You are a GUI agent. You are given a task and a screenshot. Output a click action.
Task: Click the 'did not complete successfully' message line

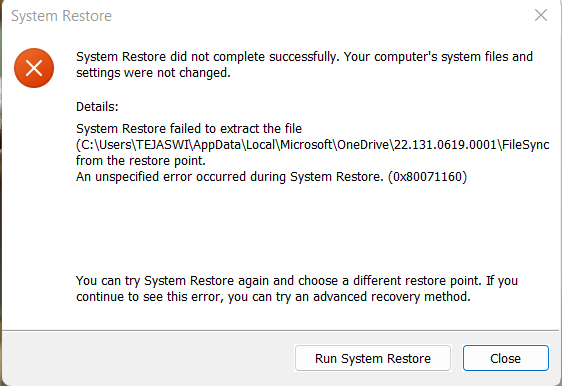(x=304, y=57)
